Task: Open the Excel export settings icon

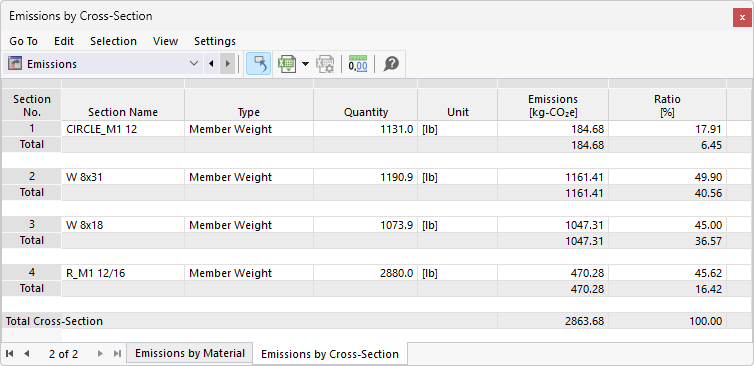Action: tap(325, 64)
